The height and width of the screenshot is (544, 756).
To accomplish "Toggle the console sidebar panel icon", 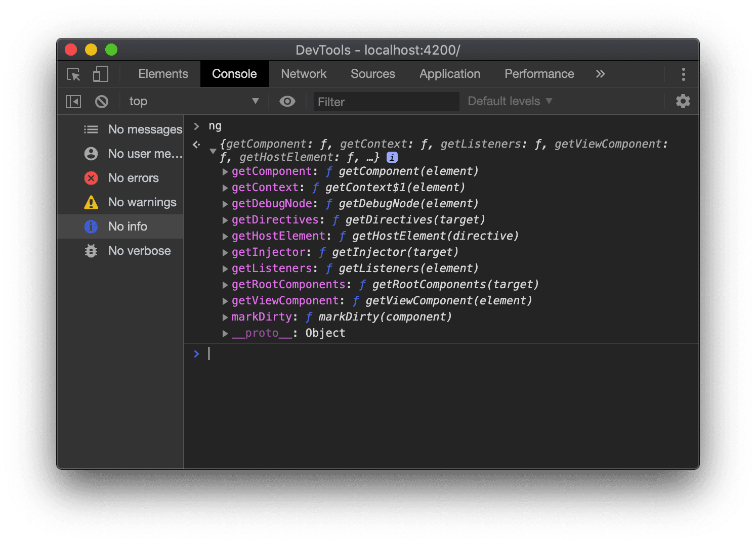I will pos(73,102).
